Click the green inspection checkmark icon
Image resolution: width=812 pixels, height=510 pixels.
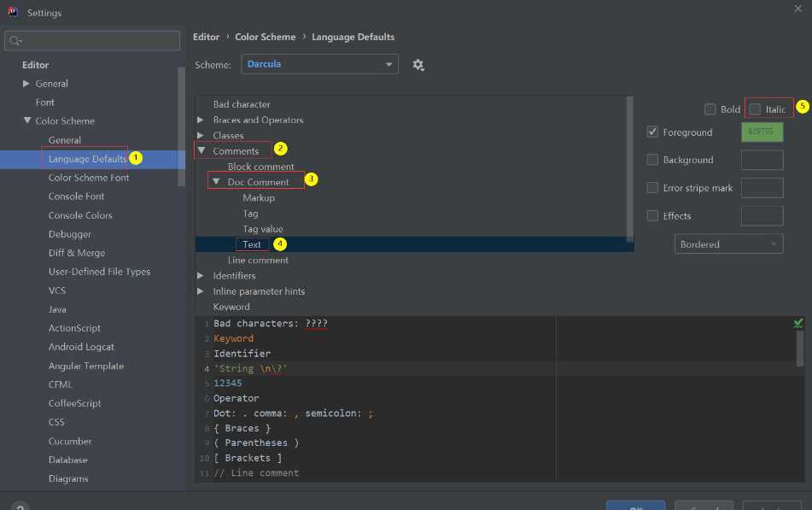798,324
